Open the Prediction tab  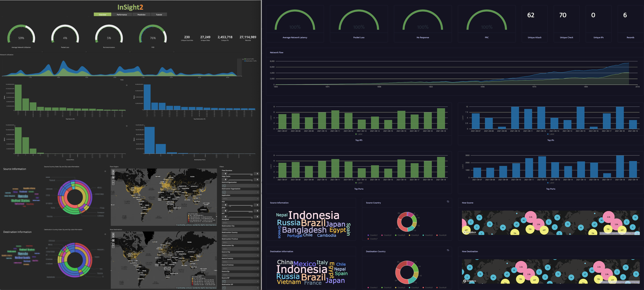(x=141, y=14)
